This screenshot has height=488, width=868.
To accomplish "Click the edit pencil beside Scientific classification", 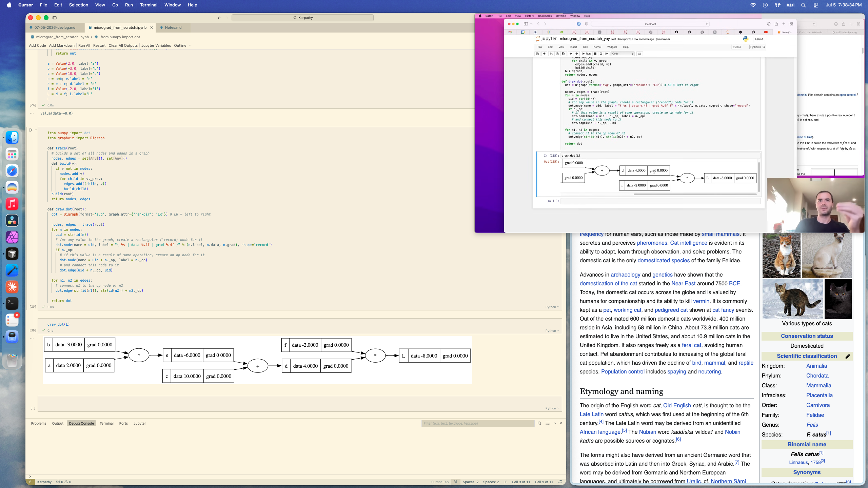I will (x=848, y=356).
